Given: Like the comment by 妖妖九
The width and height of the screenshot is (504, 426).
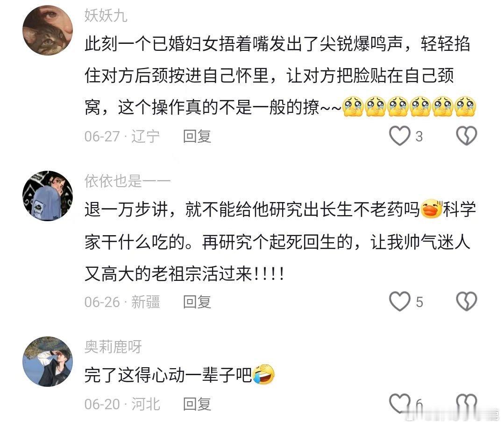Looking at the screenshot, I should (399, 136).
